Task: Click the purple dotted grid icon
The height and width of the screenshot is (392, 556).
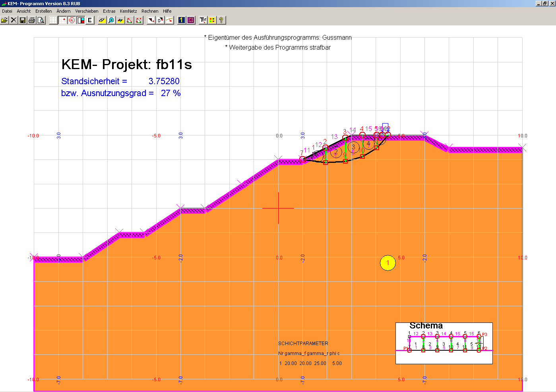Action: [191, 20]
